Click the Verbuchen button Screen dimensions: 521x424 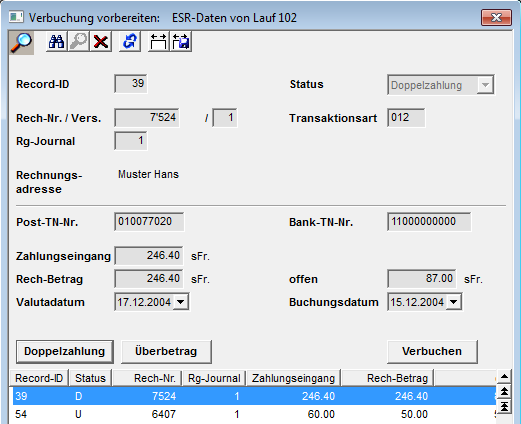[x=432, y=351]
